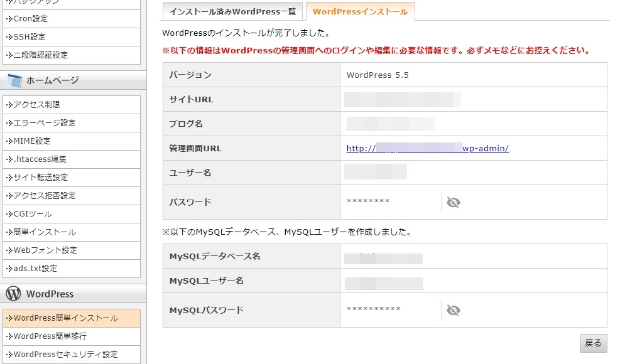Select Webフォント設定 in the sidebar
The height and width of the screenshot is (364, 625).
pyautogui.click(x=45, y=250)
